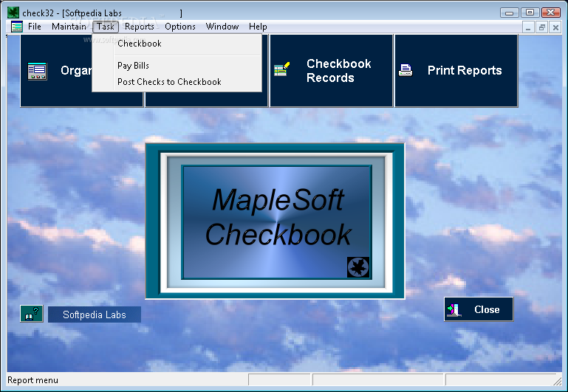568x392 pixels.
Task: Click the Checkbook Records pencil icon
Action: click(282, 69)
